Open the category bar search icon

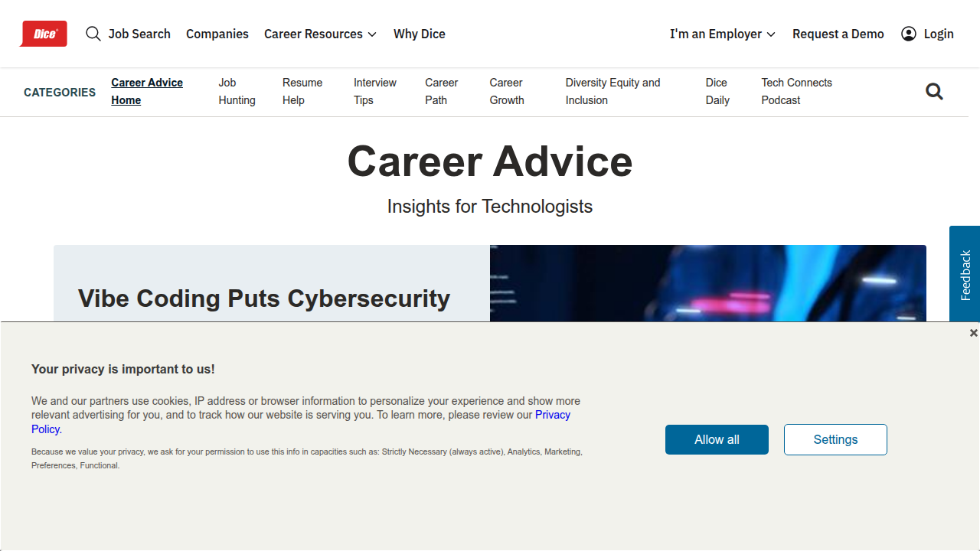934,92
